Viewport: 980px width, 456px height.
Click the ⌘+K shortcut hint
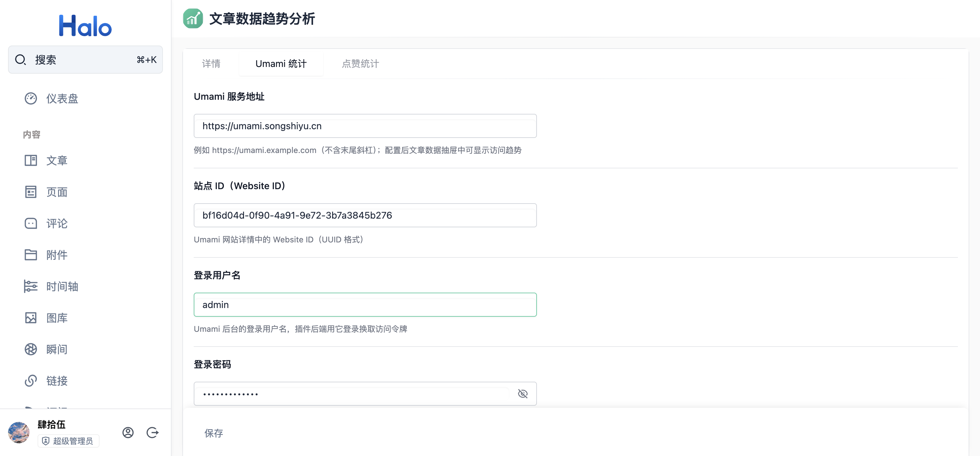point(146,60)
